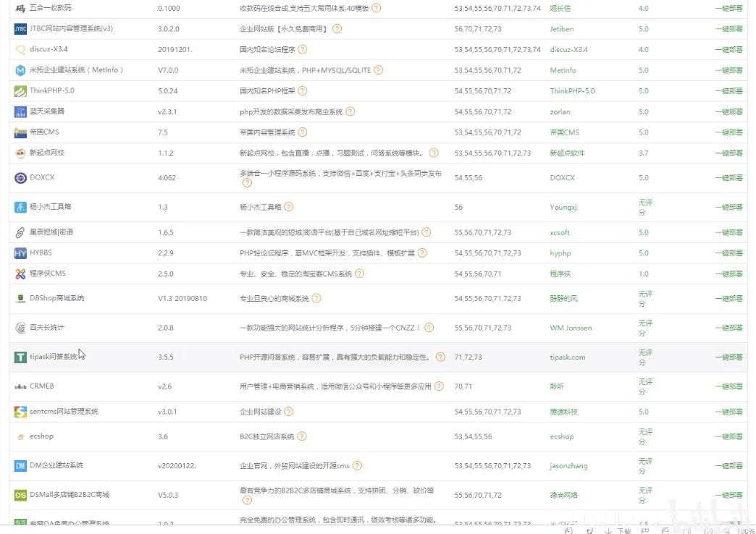Open author link WM Jonssen
This screenshot has height=534, width=756.
click(571, 328)
